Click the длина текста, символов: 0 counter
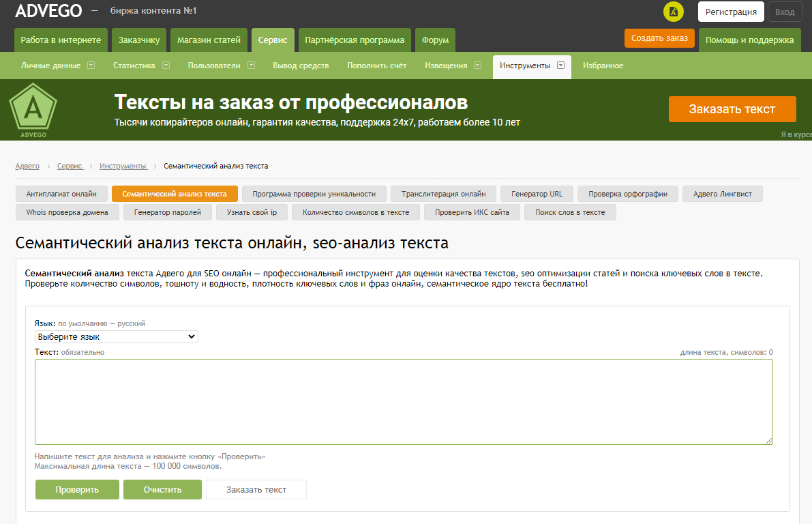The height and width of the screenshot is (524, 812). pos(727,352)
